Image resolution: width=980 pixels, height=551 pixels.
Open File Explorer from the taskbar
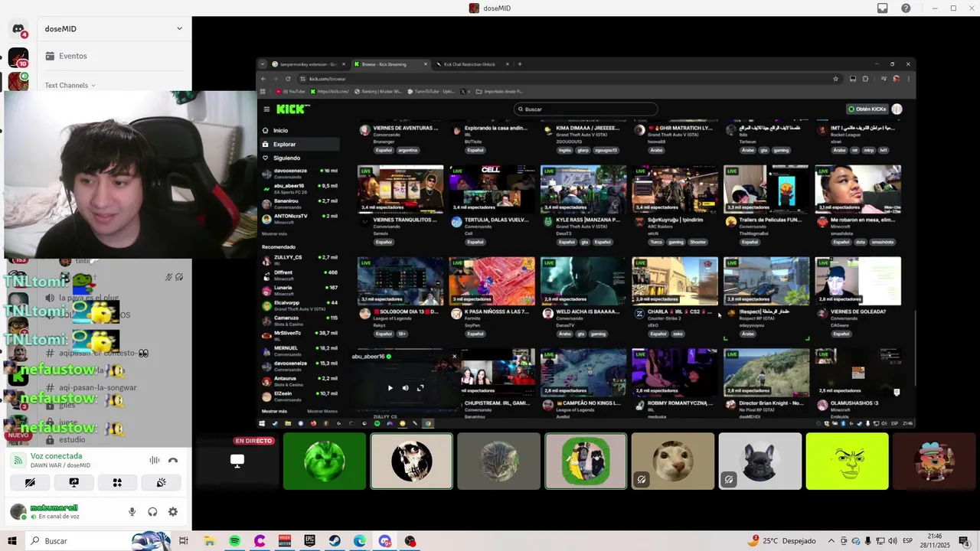pos(209,541)
